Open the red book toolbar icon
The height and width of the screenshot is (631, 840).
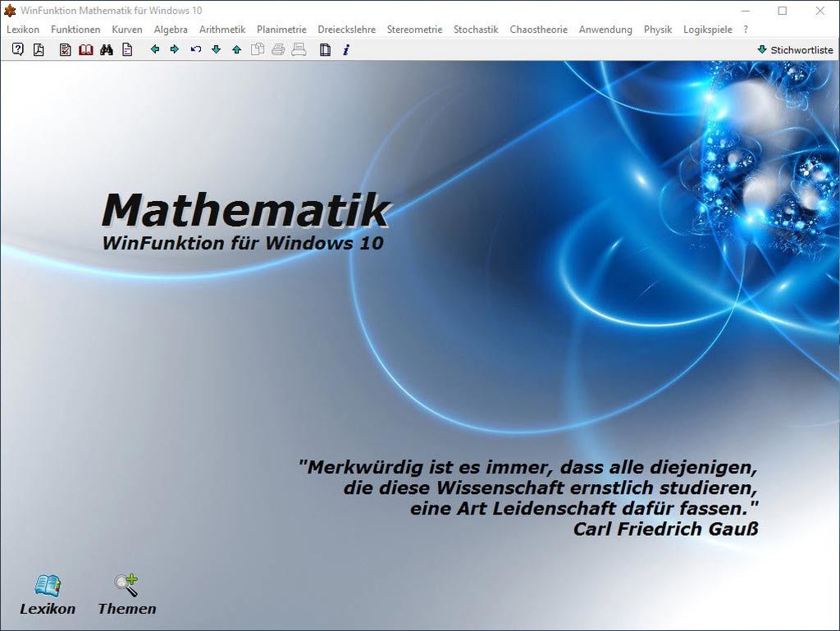point(85,50)
